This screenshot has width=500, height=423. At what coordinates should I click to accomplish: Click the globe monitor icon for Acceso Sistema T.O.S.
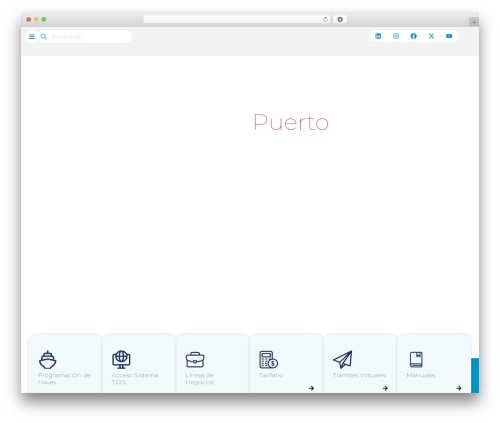[x=121, y=360]
